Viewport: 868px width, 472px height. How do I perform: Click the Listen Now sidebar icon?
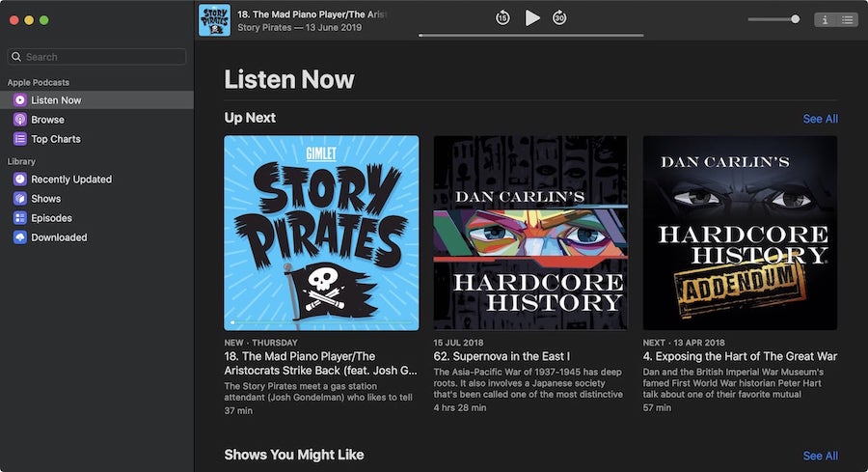[x=20, y=100]
